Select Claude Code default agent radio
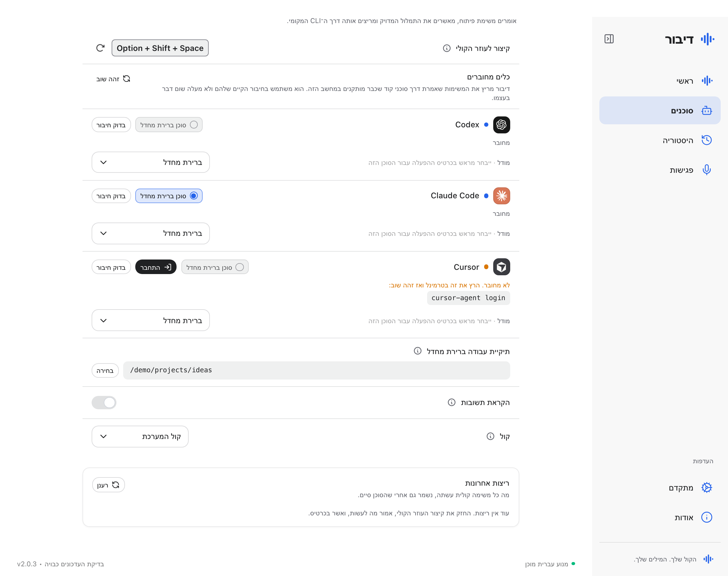 (x=169, y=196)
